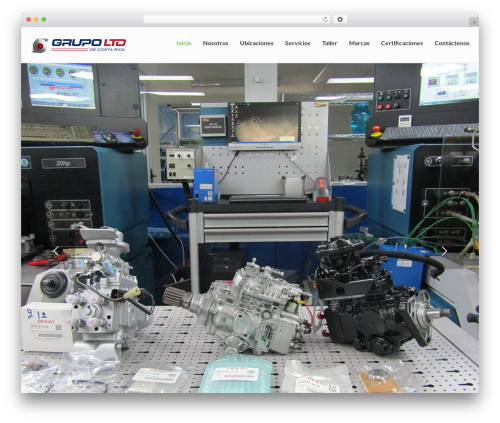Close the window with red button

[29, 19]
